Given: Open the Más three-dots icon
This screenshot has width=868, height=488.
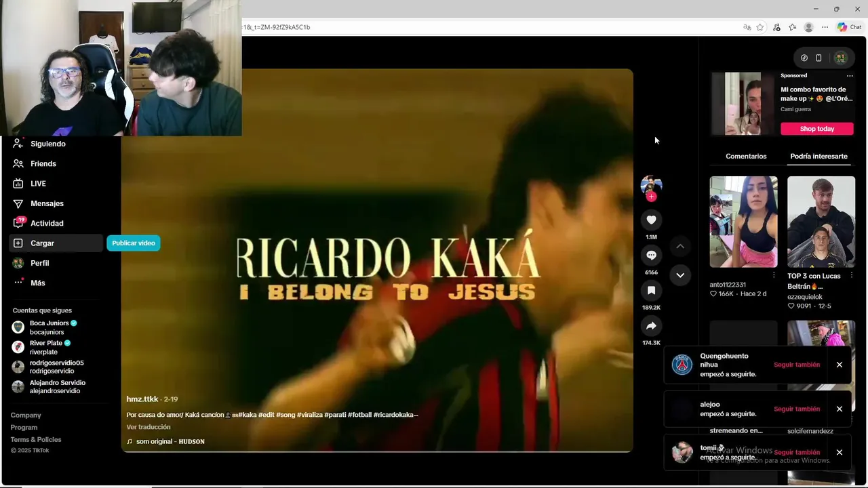Looking at the screenshot, I should click(x=18, y=283).
